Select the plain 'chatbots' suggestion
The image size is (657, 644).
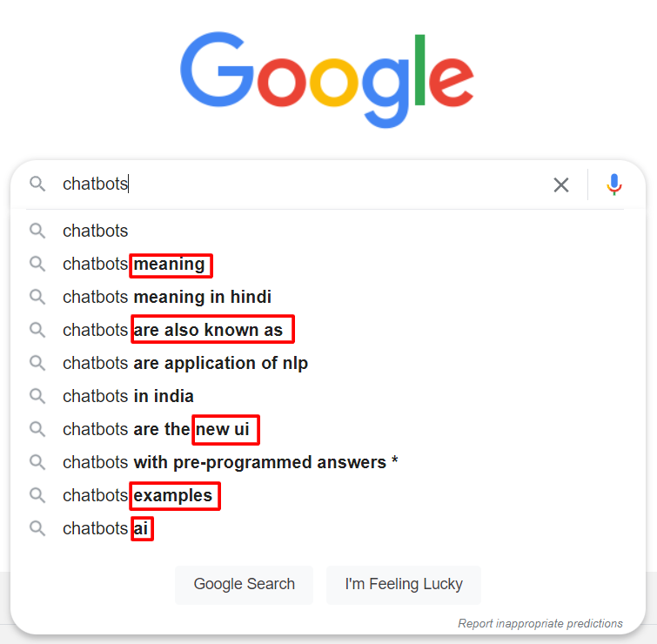click(x=96, y=231)
